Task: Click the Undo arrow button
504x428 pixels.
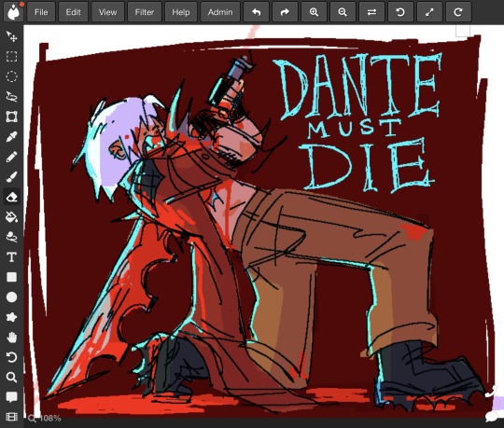Action: [256, 12]
